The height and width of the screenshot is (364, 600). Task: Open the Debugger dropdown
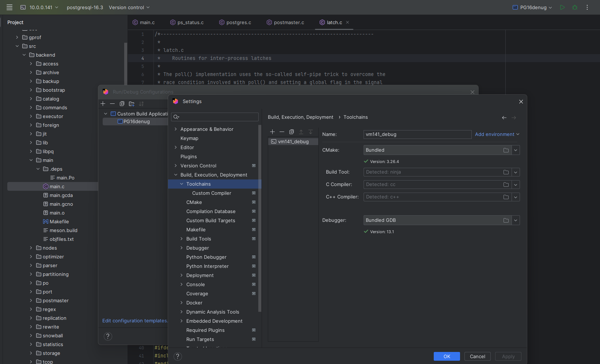point(516,220)
